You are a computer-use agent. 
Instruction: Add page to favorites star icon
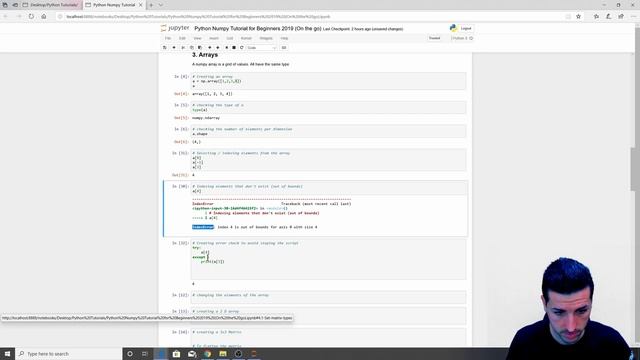tap(578, 17)
